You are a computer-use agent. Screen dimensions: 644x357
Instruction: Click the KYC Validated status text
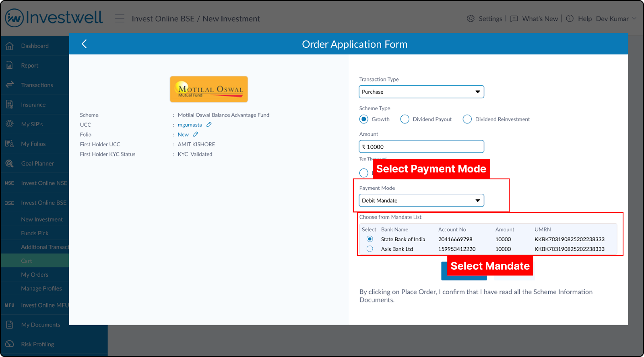pos(195,154)
